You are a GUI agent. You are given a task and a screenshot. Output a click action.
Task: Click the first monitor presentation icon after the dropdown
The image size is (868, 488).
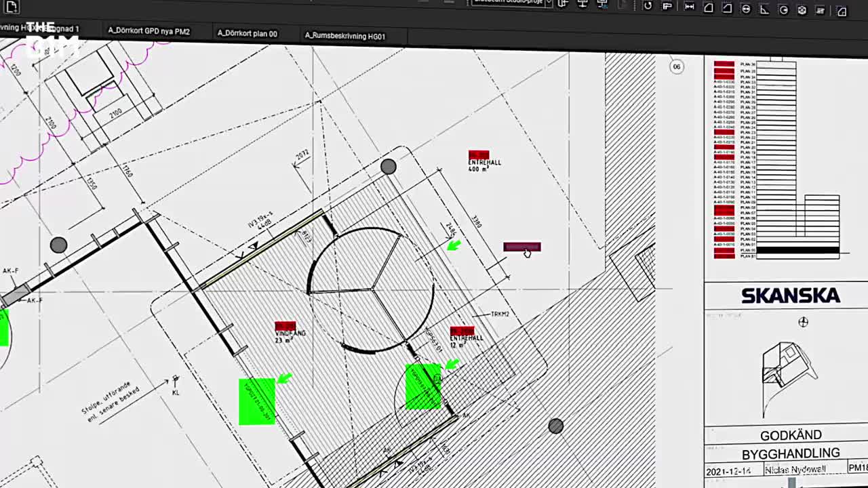[x=583, y=4]
